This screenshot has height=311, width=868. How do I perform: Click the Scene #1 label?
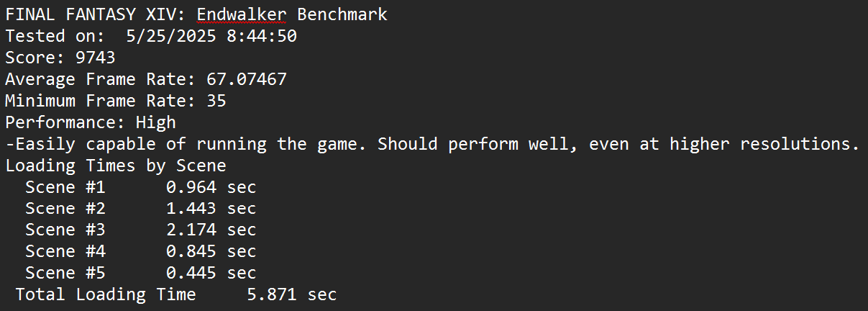point(65,187)
